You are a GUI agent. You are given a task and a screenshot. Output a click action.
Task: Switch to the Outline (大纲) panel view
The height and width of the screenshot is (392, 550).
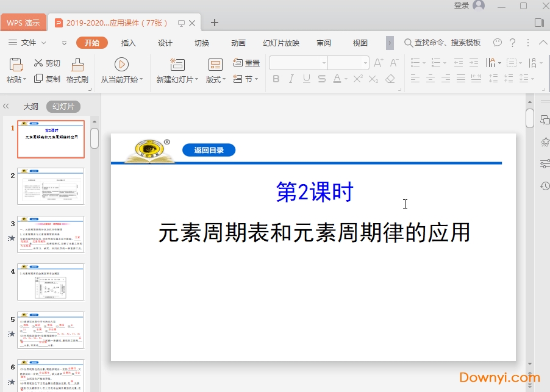[30, 106]
